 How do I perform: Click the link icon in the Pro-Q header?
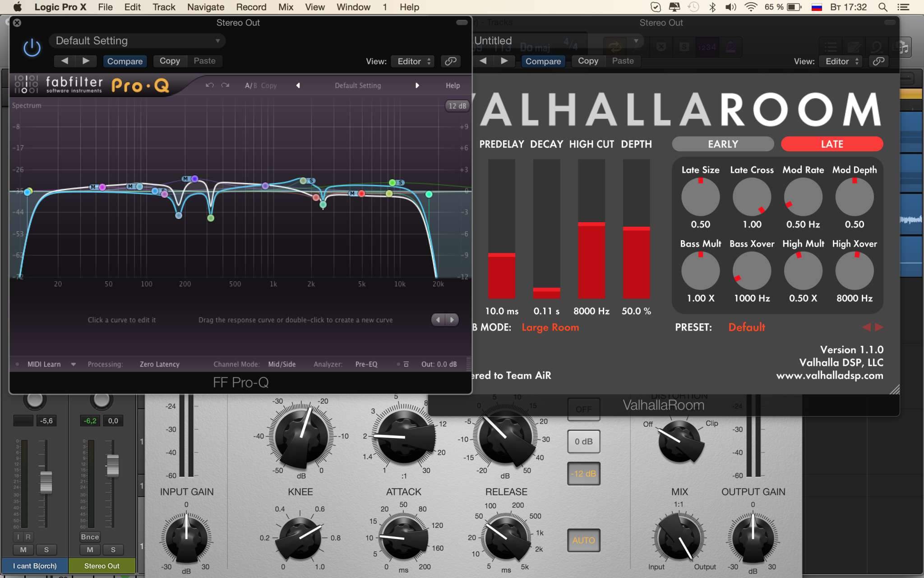[450, 61]
